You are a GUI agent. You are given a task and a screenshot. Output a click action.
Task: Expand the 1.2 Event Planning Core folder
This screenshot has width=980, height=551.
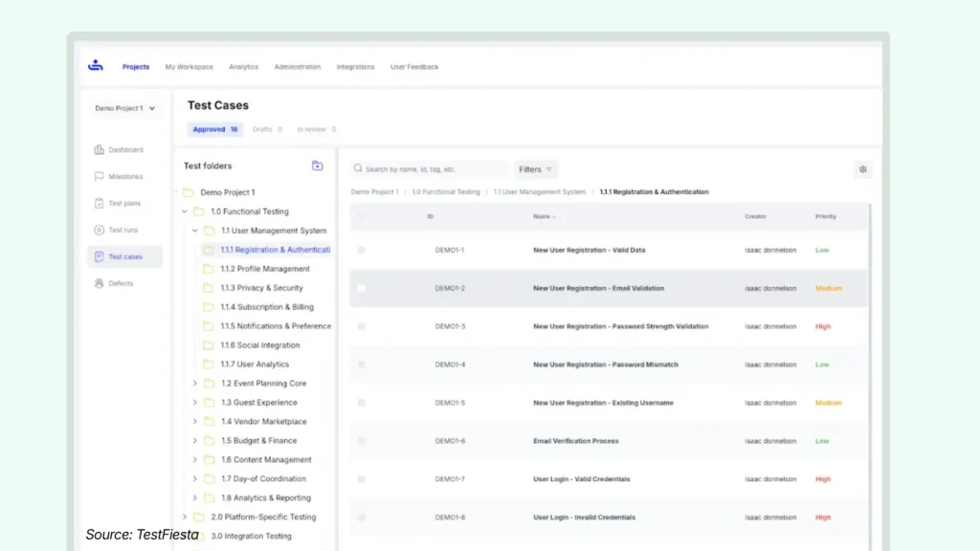(x=194, y=383)
